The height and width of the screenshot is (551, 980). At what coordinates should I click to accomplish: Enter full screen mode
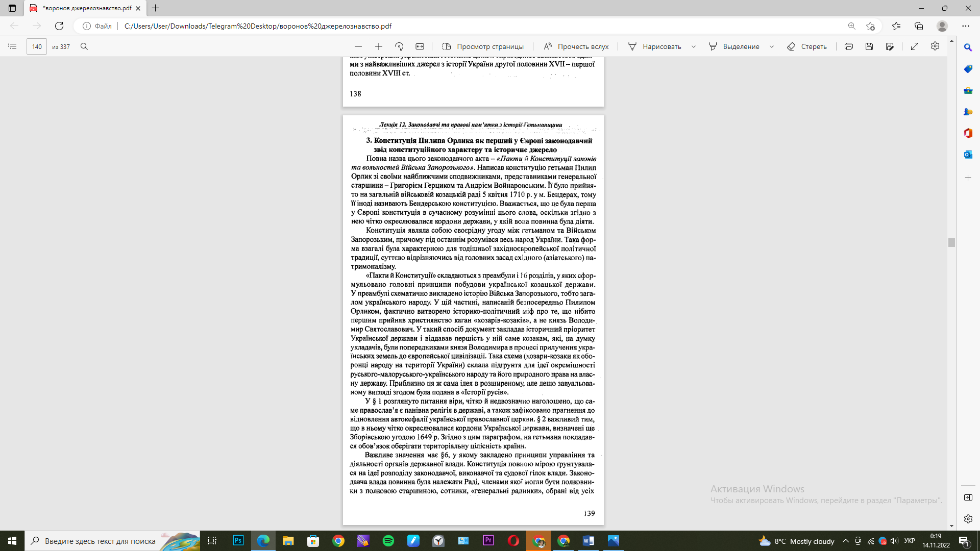[x=915, y=46]
